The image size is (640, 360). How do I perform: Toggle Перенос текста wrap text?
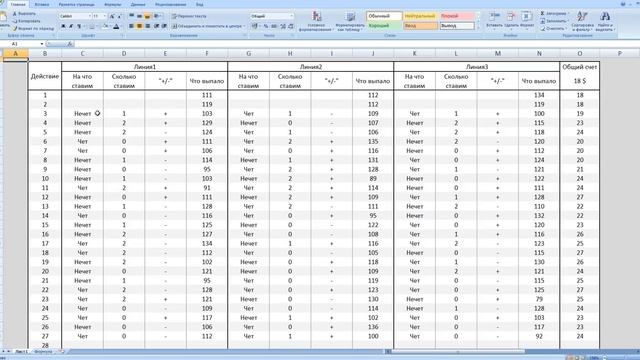point(189,16)
